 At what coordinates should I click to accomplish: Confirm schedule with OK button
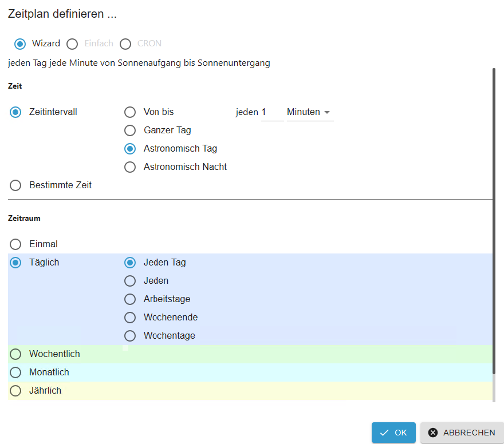(393, 433)
